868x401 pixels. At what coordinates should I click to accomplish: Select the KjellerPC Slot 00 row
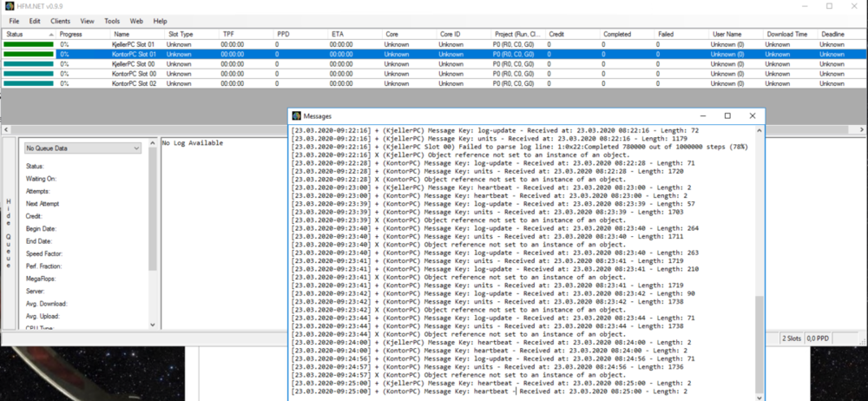coord(134,64)
